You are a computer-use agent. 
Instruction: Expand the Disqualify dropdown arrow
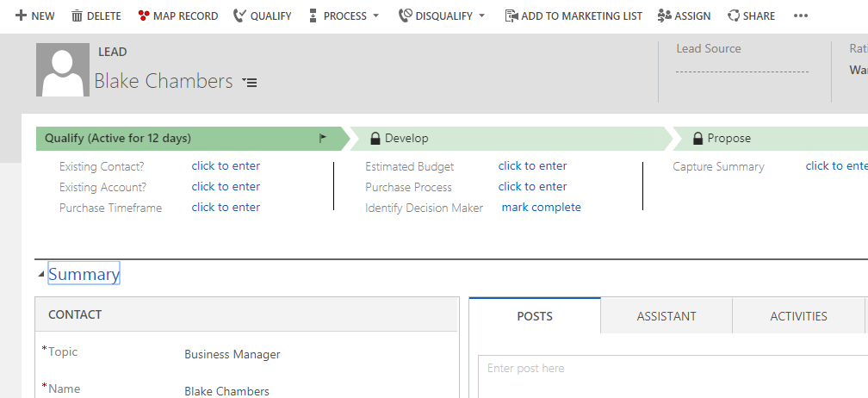481,16
